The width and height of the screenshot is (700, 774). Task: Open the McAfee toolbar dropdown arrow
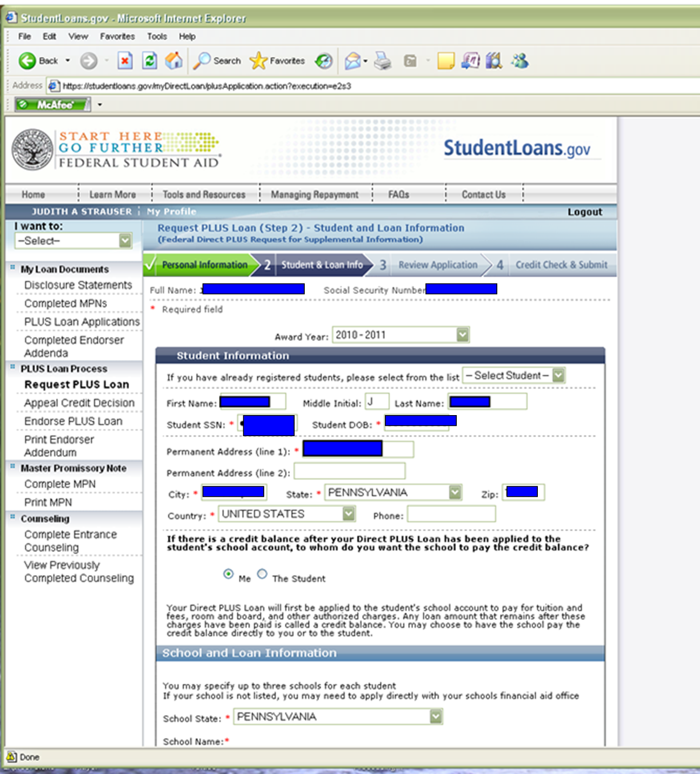[x=99, y=105]
